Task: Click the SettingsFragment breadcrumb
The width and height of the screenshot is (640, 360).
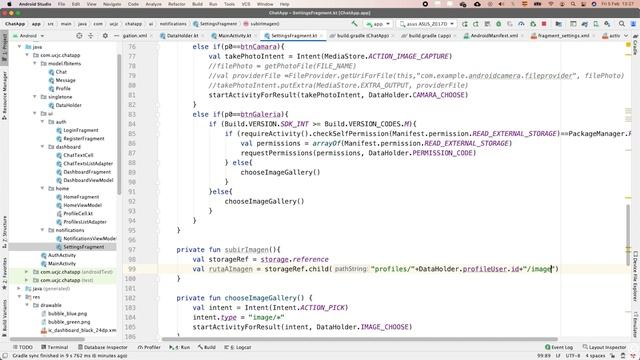Action: (215, 24)
